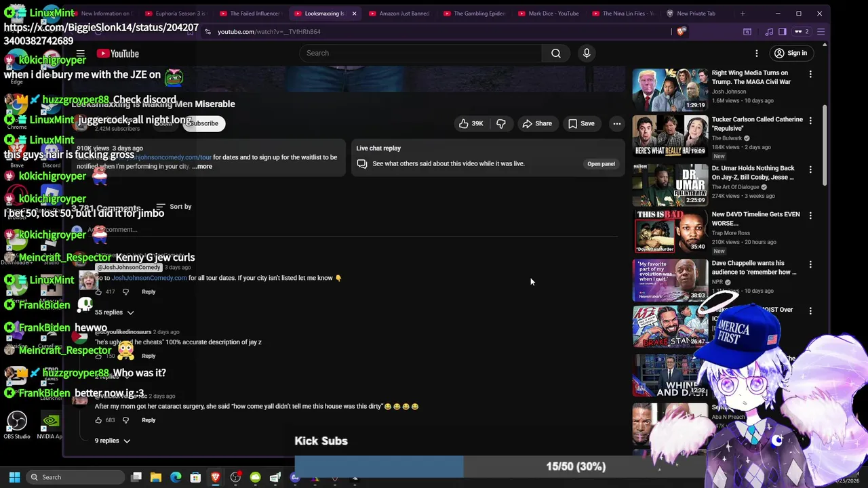Reply to the jay z description comment
Screen dimensions: 868x488
pos(149,356)
